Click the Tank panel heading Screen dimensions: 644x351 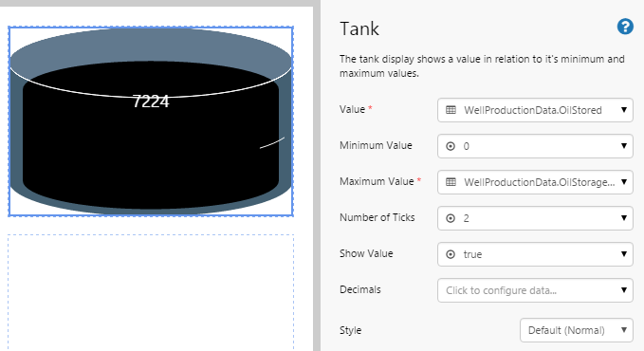[359, 28]
